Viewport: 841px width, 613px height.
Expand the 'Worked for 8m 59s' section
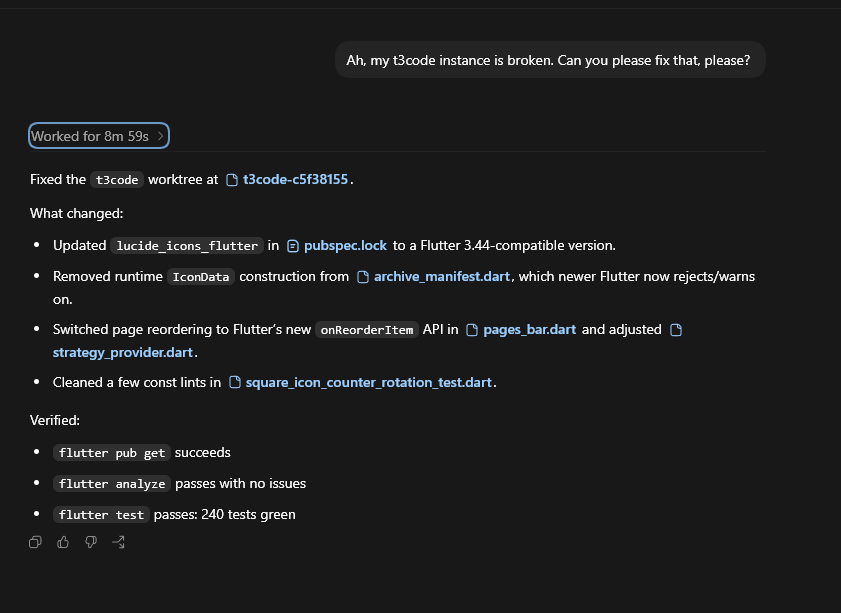99,136
